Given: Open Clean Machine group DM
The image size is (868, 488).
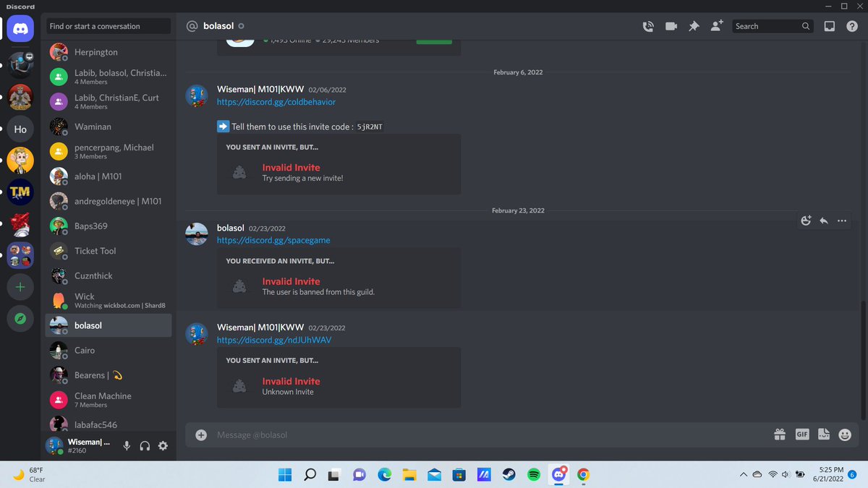Looking at the screenshot, I should pyautogui.click(x=109, y=400).
